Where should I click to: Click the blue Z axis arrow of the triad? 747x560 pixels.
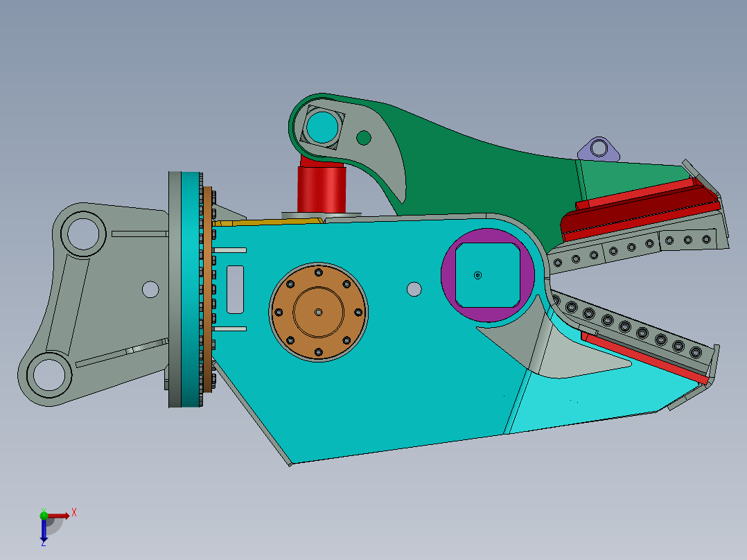click(44, 530)
